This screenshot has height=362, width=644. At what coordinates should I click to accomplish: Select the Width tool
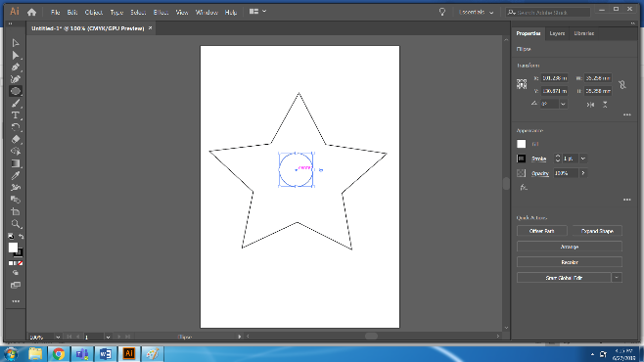(x=16, y=188)
